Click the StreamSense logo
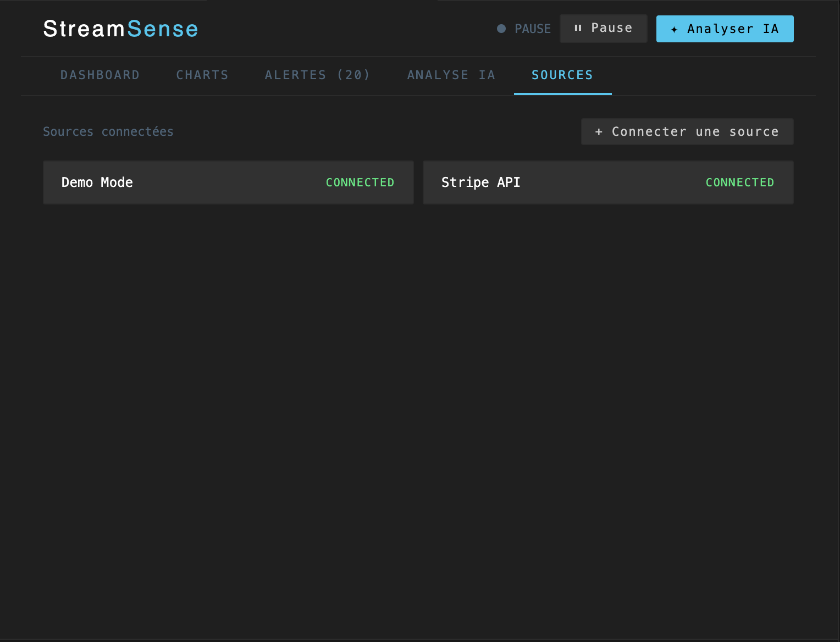Image resolution: width=840 pixels, height=642 pixels. (x=120, y=29)
